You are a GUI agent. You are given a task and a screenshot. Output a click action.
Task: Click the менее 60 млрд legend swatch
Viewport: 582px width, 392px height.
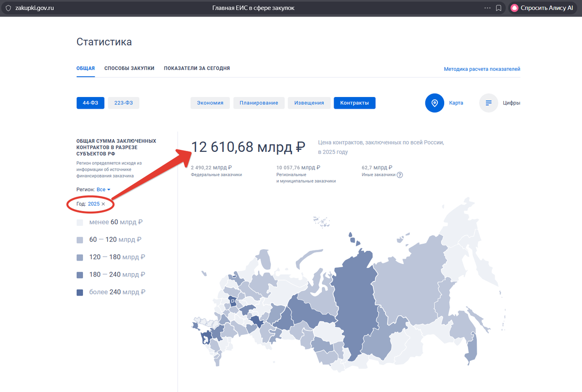click(x=80, y=223)
